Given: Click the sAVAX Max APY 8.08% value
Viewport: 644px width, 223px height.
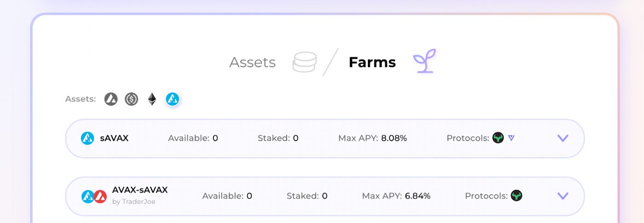Looking at the screenshot, I should coord(394,138).
